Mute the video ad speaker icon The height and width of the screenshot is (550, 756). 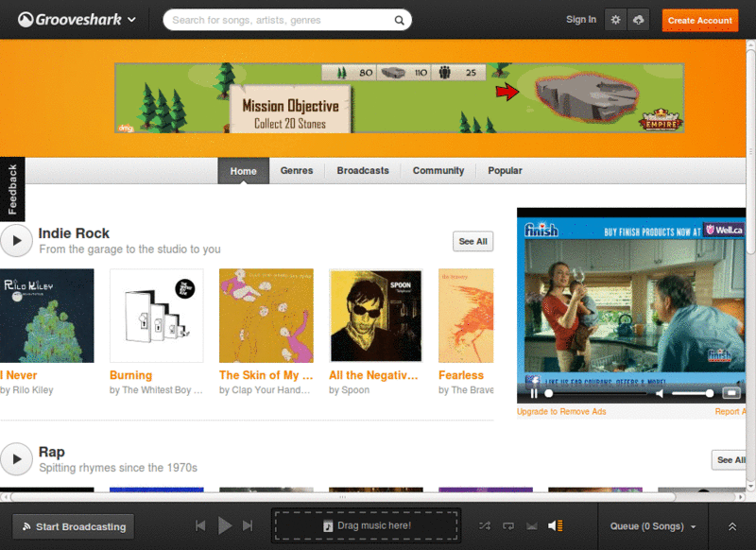click(x=660, y=393)
